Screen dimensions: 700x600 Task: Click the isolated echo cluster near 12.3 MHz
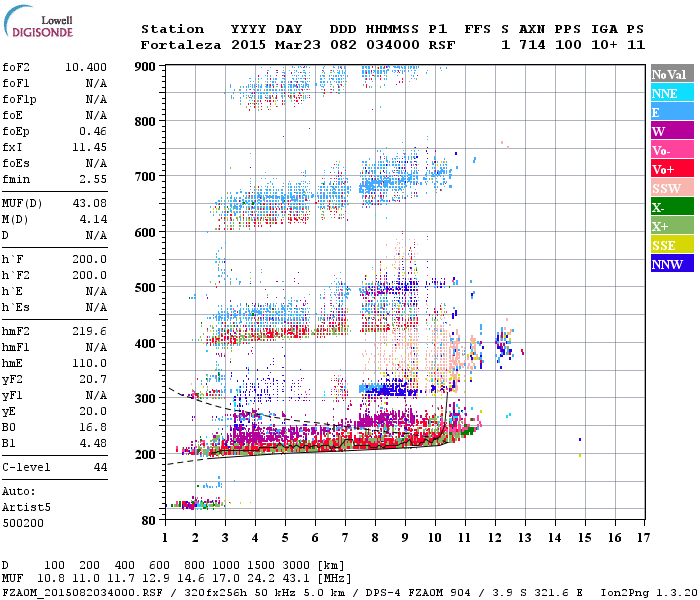point(504,344)
